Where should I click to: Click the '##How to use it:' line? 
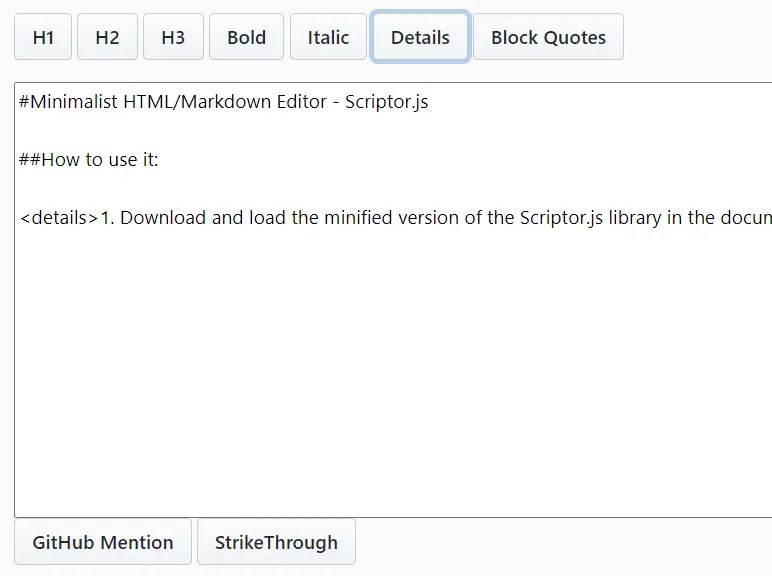coord(89,160)
